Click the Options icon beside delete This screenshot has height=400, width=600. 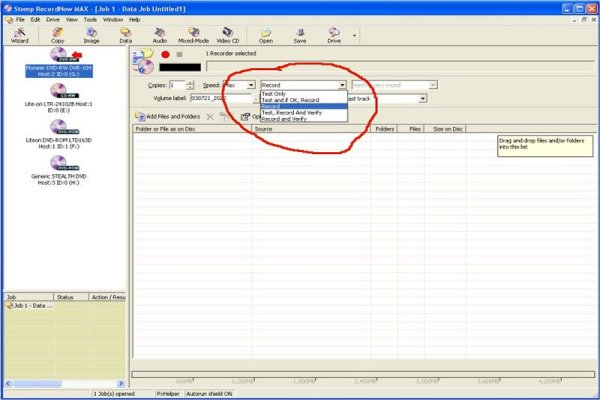point(245,117)
